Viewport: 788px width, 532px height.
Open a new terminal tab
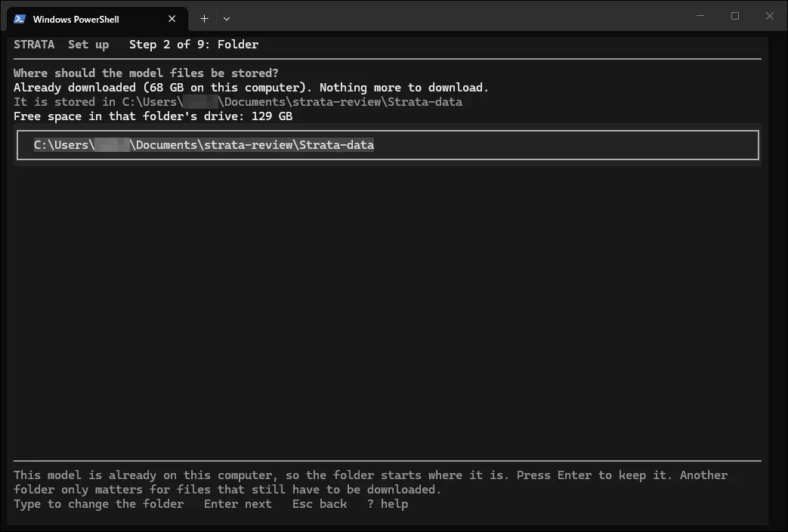(x=204, y=19)
